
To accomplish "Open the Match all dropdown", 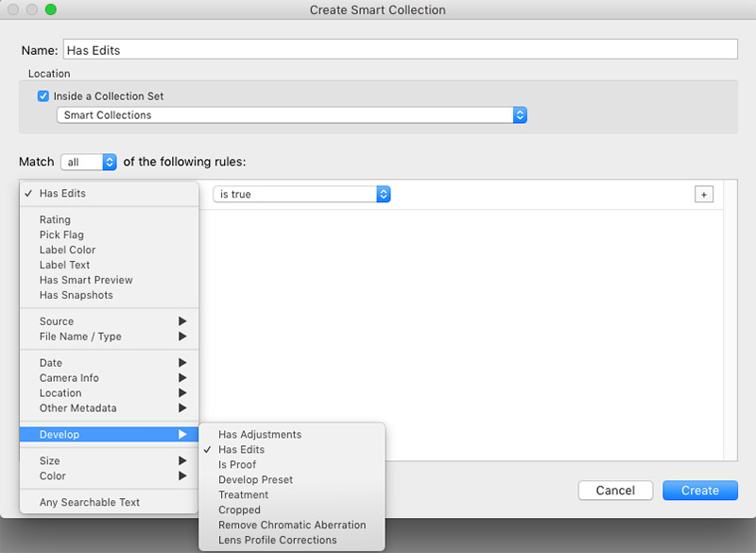I will click(x=88, y=162).
